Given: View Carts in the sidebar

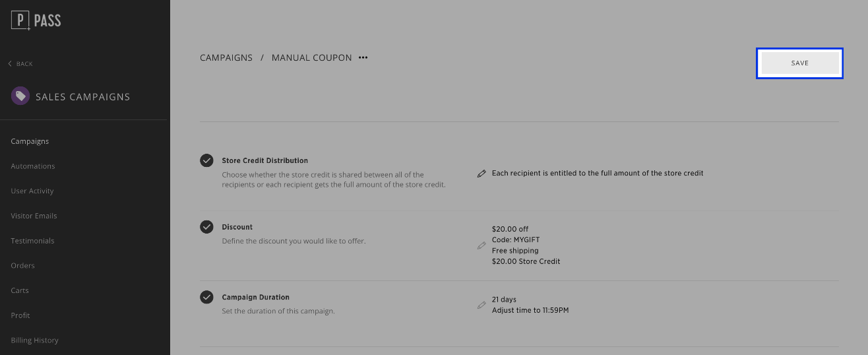Looking at the screenshot, I should tap(20, 290).
